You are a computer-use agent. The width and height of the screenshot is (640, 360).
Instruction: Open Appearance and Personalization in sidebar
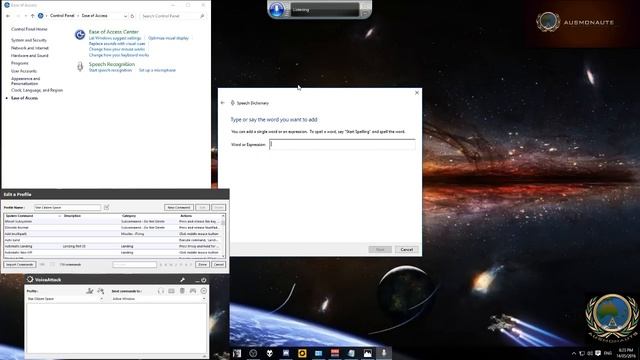25,81
